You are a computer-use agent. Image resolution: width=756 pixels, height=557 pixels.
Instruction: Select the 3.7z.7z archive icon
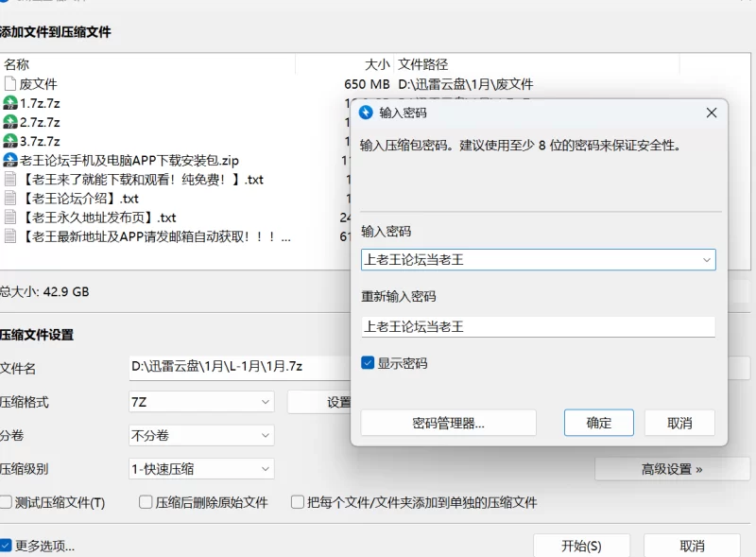pyautogui.click(x=10, y=141)
